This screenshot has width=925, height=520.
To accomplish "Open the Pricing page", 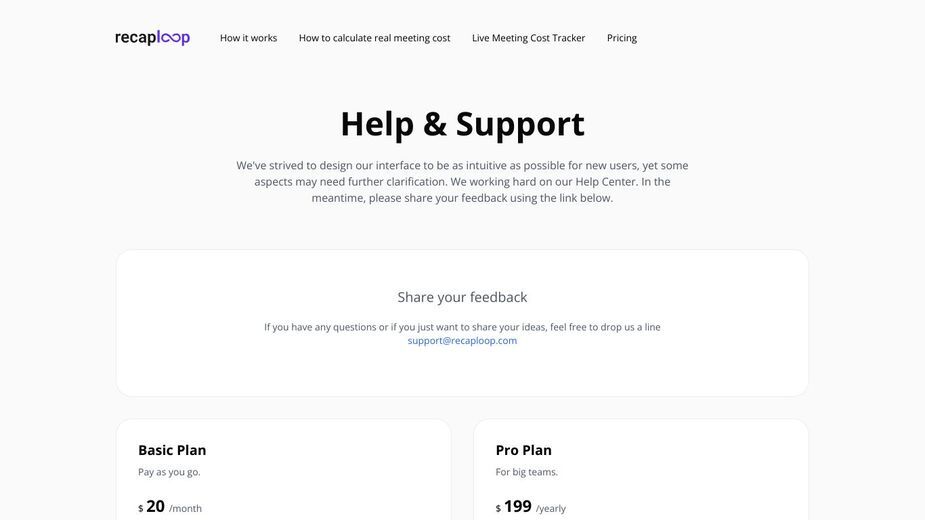I will pyautogui.click(x=622, y=38).
